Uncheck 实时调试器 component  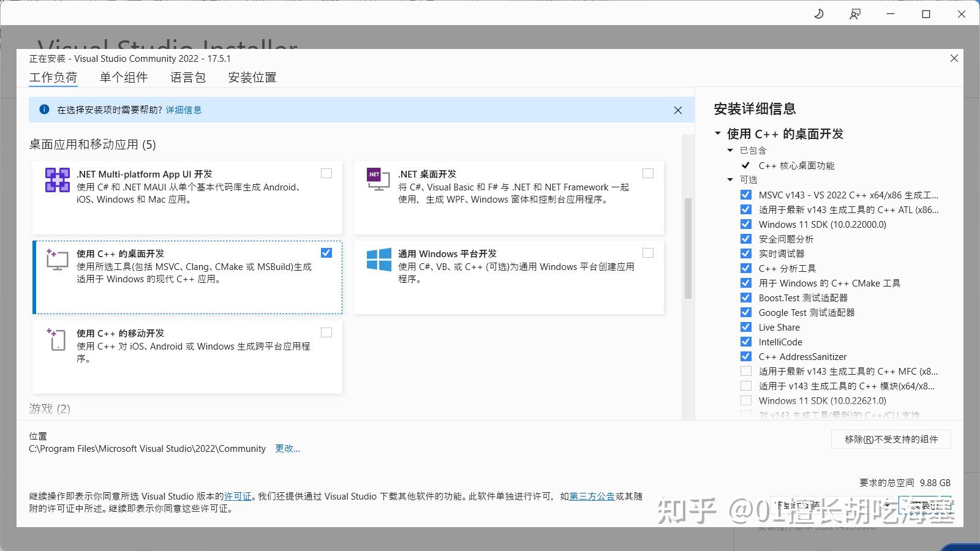coord(745,253)
